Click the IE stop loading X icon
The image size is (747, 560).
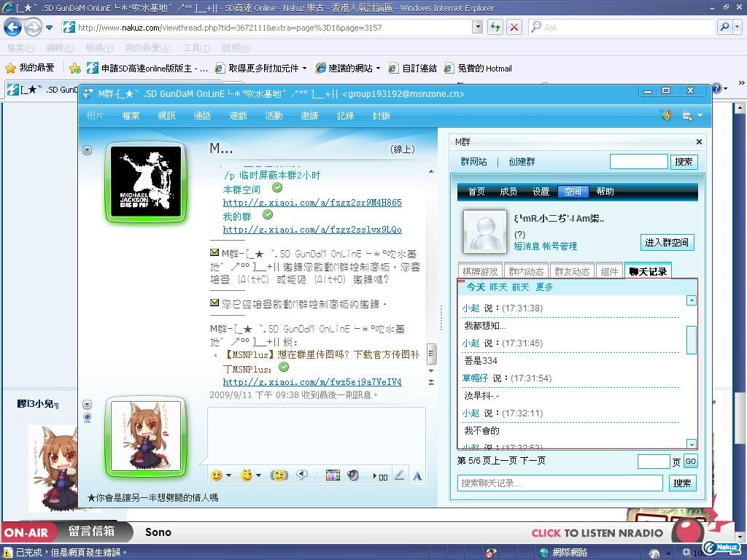click(x=514, y=27)
